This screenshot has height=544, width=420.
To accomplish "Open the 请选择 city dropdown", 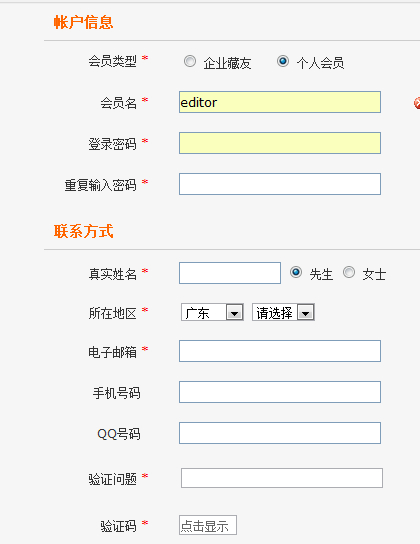I will tap(283, 312).
